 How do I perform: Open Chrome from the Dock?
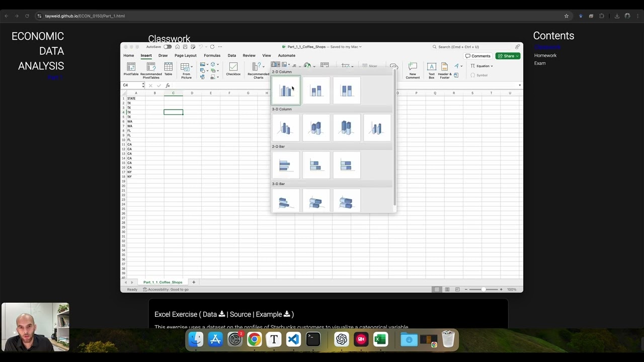[x=254, y=339]
